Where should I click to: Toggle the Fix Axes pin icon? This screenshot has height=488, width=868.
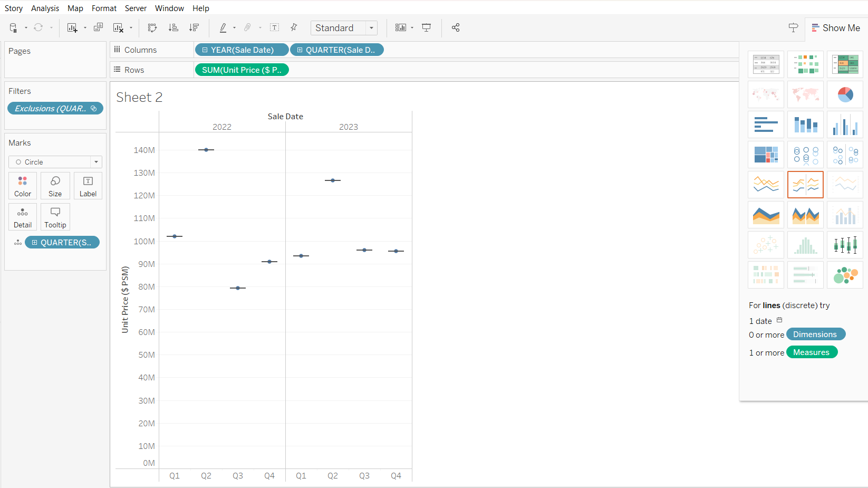pos(294,28)
